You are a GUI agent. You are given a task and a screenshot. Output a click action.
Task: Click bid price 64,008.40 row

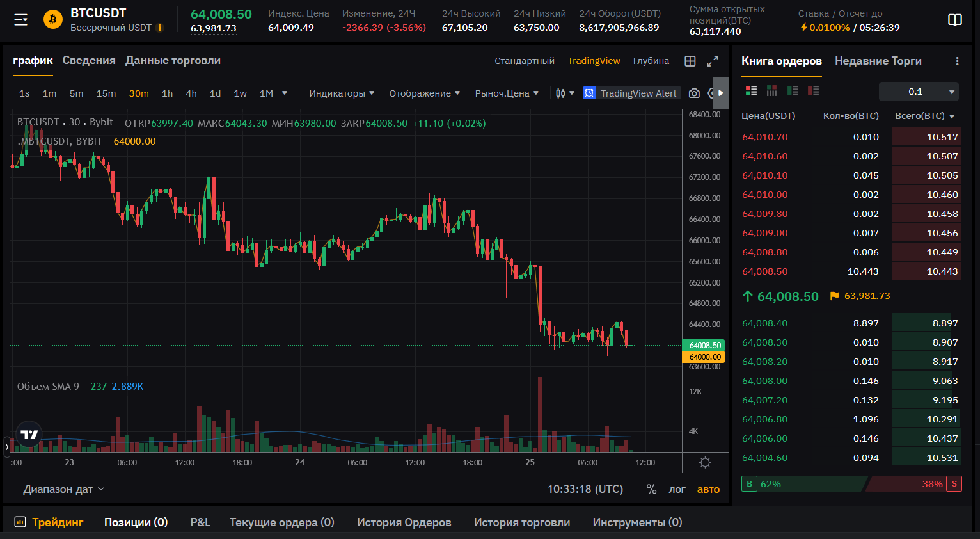tap(851, 323)
